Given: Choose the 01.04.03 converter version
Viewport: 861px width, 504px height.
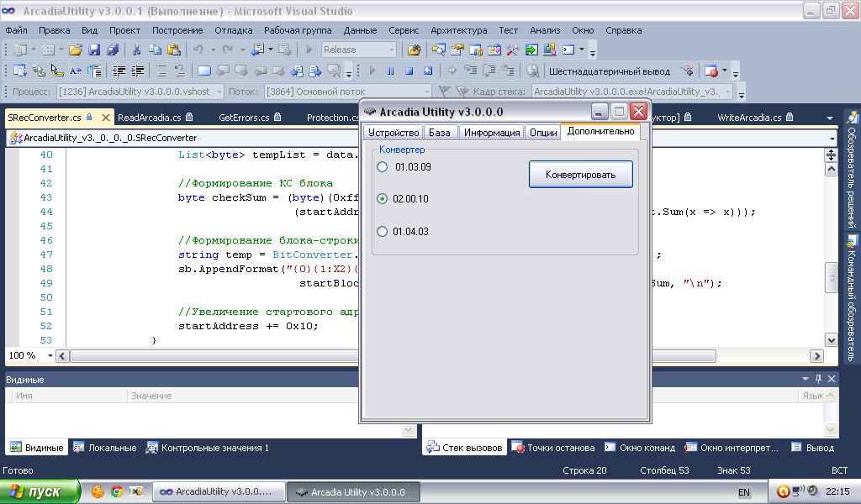Looking at the screenshot, I should click(383, 232).
